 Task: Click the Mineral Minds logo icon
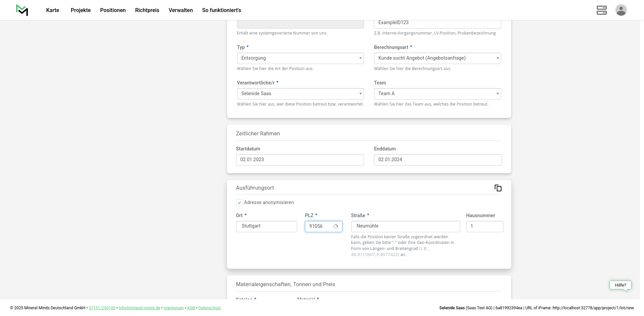22,10
